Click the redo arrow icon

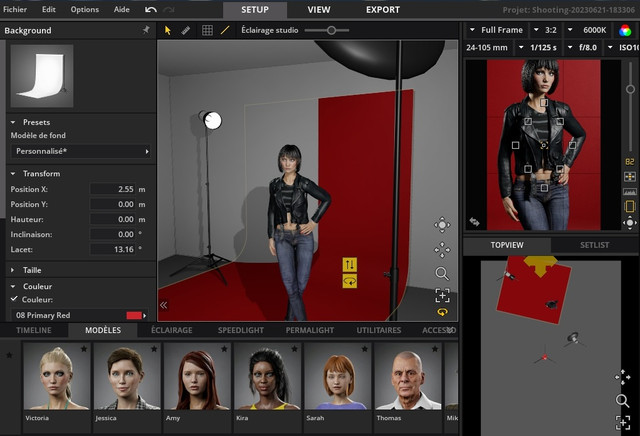point(169,9)
